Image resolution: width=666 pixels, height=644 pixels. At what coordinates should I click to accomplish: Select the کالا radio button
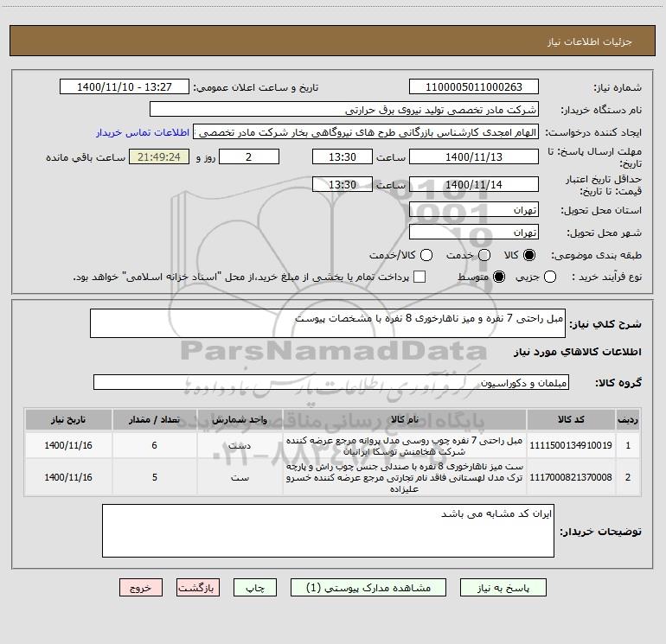click(529, 255)
